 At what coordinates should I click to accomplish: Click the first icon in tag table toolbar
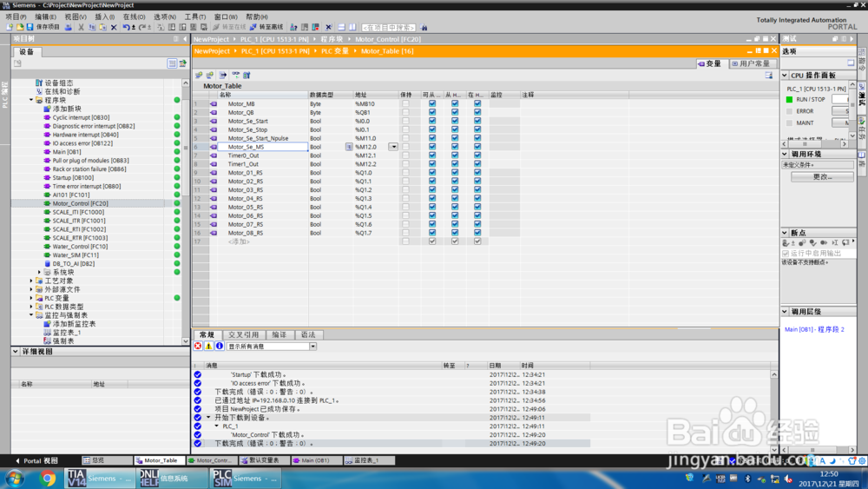(x=199, y=75)
